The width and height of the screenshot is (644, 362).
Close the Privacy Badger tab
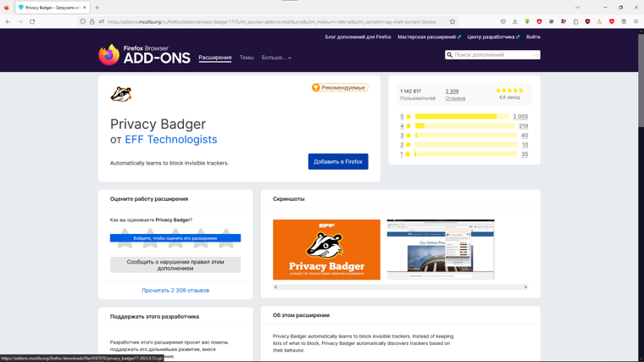pos(85,8)
